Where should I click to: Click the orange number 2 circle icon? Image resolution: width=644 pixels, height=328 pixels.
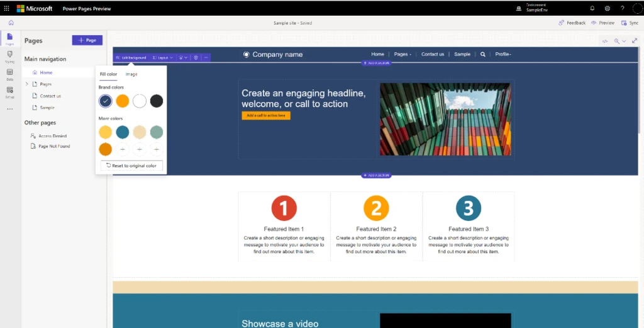tap(376, 208)
